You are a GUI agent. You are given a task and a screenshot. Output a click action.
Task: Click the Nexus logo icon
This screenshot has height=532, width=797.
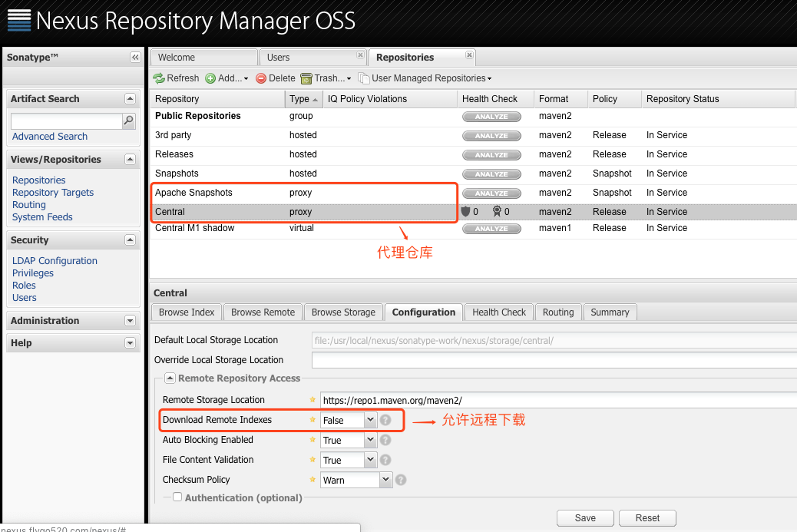[18, 20]
